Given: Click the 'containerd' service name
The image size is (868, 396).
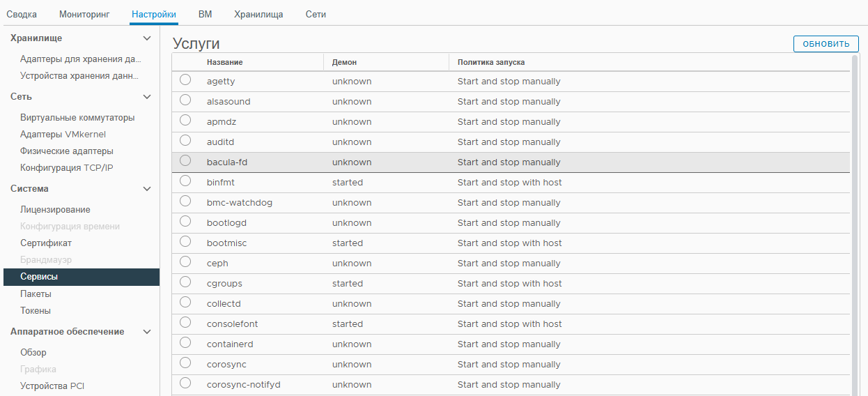Looking at the screenshot, I should tap(230, 344).
